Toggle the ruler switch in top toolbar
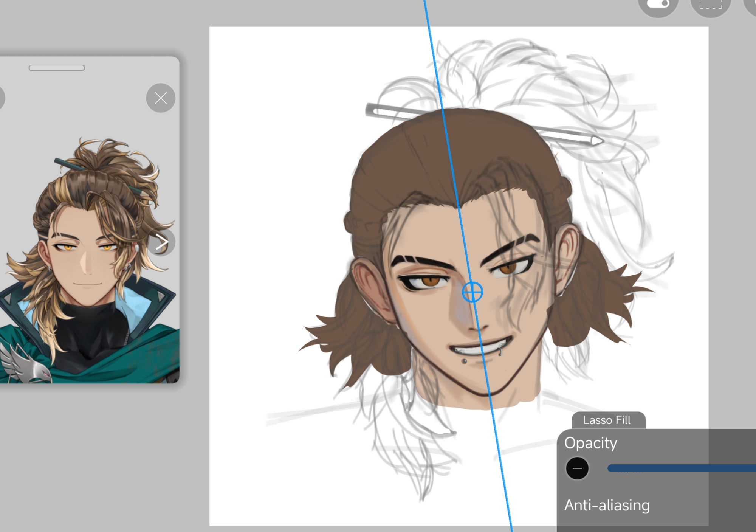This screenshot has width=756, height=532. [658, 5]
